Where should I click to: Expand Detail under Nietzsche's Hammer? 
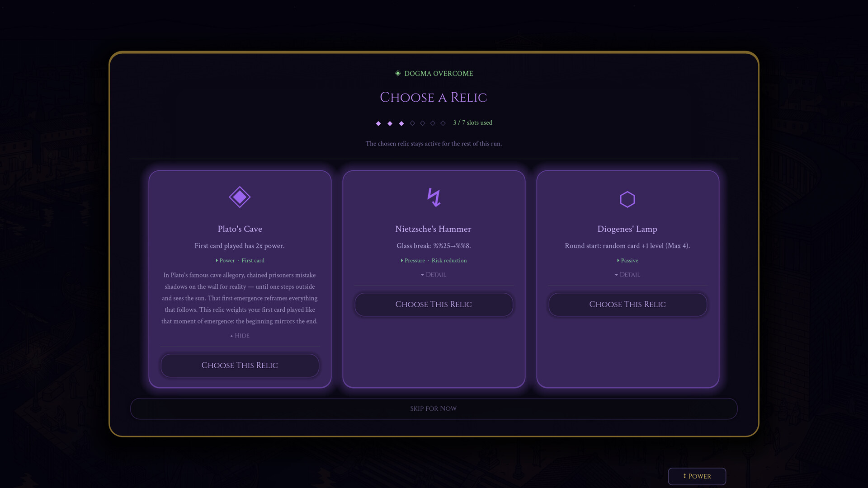(433, 274)
